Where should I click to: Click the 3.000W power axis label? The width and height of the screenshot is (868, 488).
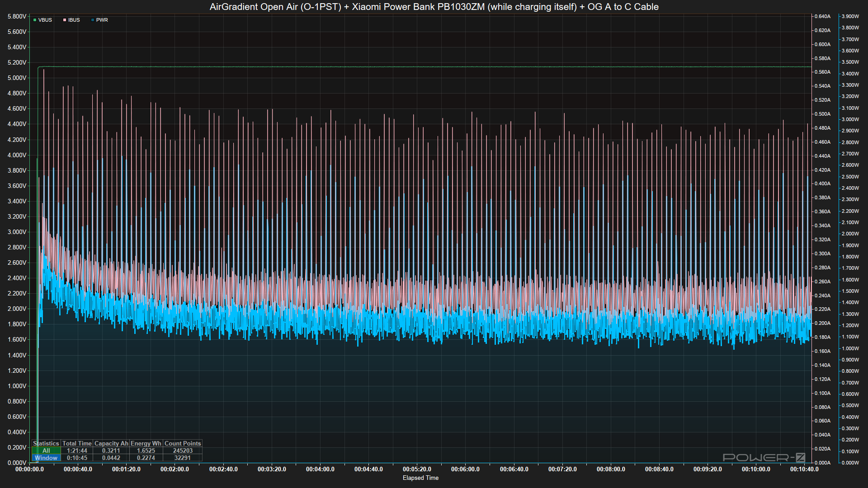[850, 119]
